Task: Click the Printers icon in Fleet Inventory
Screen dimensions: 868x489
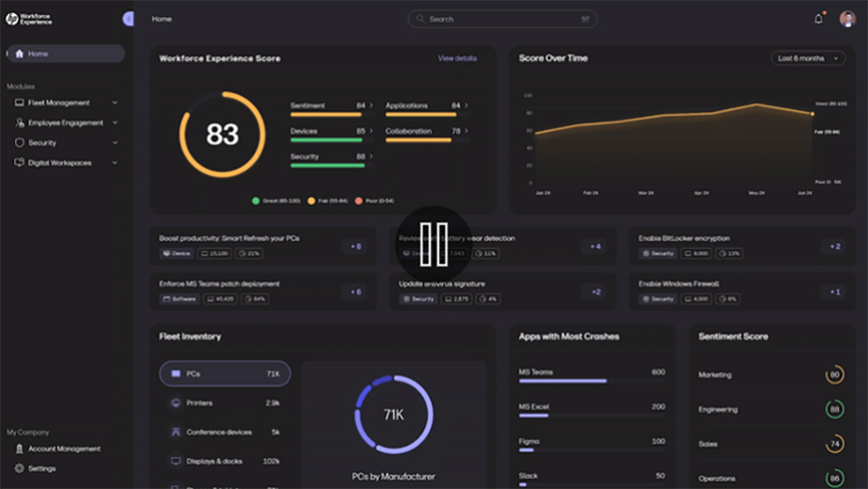Action: click(x=175, y=403)
